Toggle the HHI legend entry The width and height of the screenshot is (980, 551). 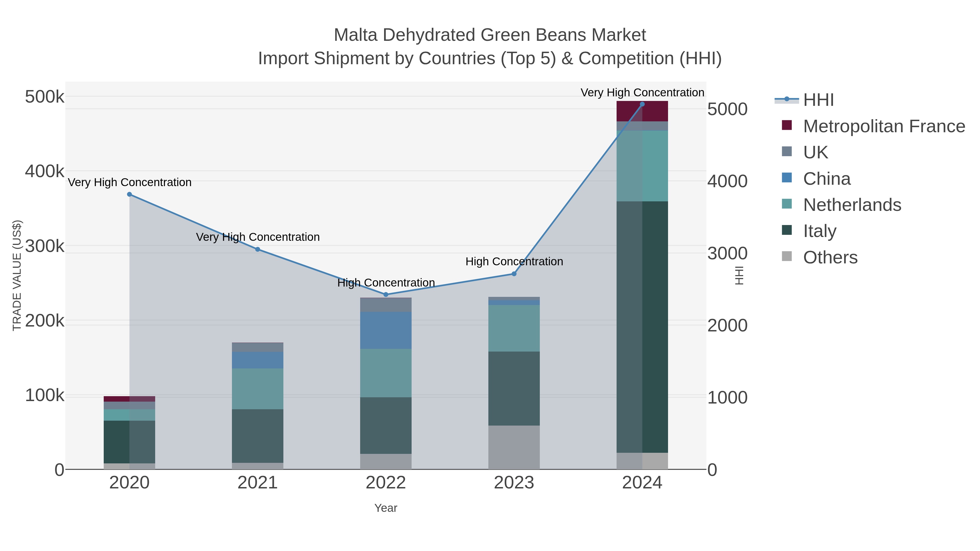pyautogui.click(x=805, y=100)
